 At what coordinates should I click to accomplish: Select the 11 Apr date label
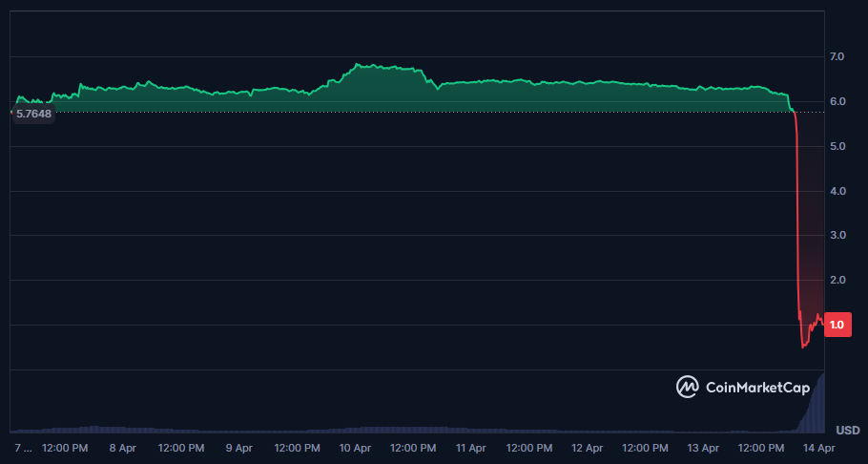point(470,447)
